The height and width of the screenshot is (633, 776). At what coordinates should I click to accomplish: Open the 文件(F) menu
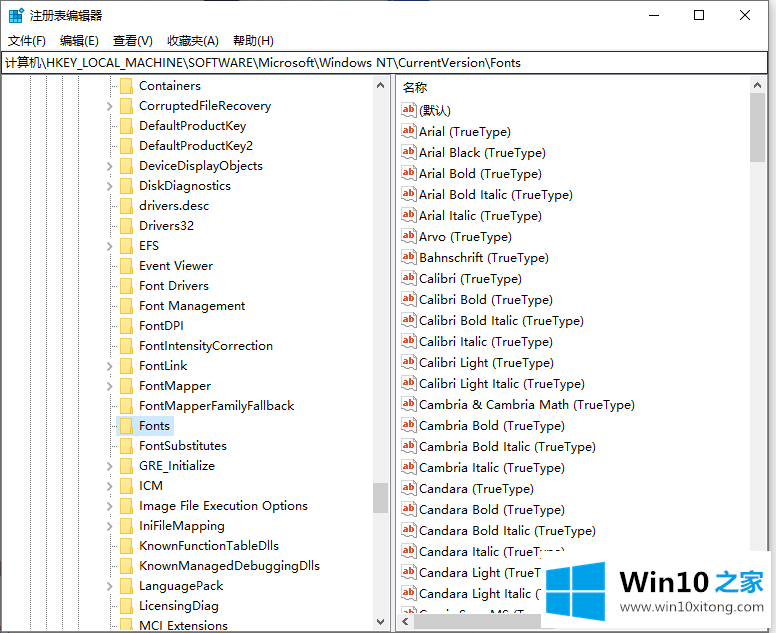click(27, 41)
